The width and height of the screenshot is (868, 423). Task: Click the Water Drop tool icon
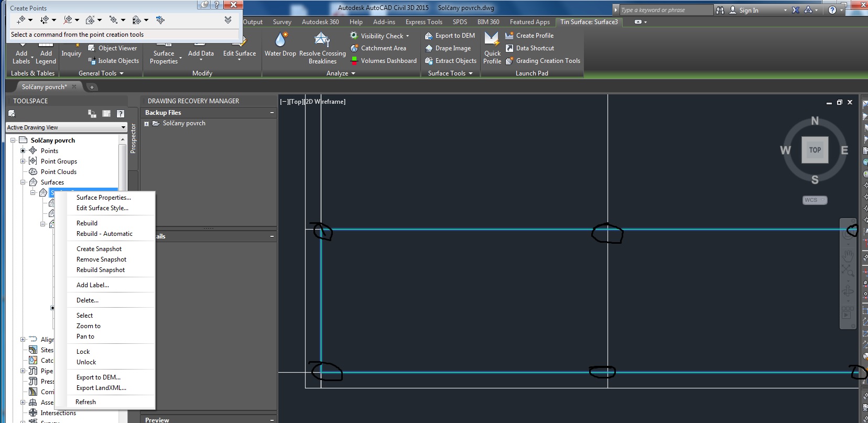281,39
